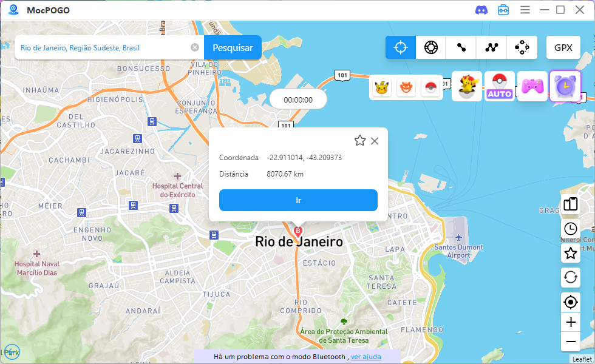Click the BONSUCESSO neighborhood label

coord(143,69)
